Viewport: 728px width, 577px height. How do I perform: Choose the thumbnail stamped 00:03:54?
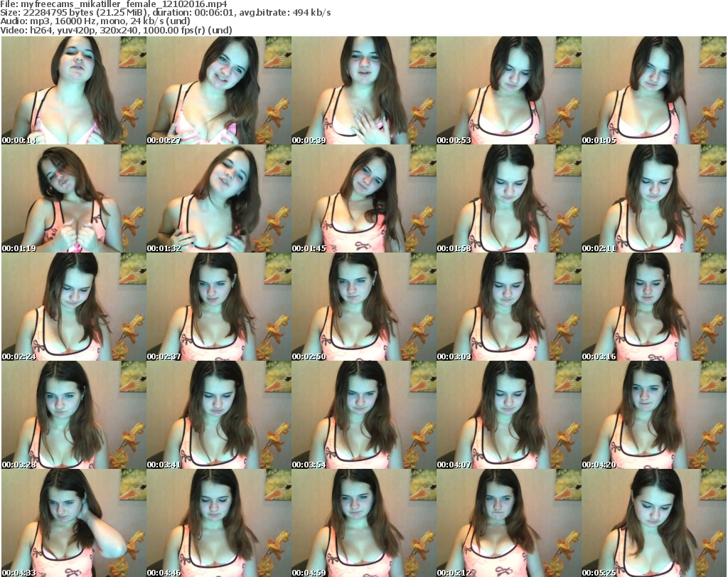pyautogui.click(x=364, y=415)
